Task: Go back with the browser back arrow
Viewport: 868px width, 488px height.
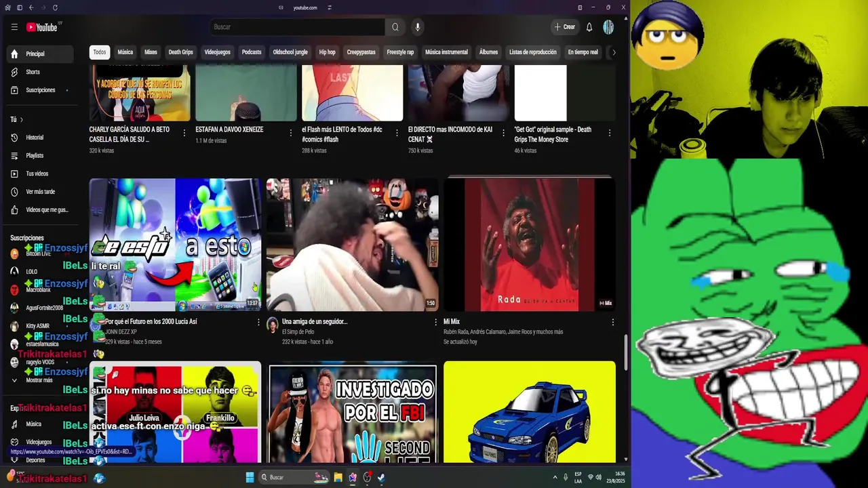Action: click(31, 7)
